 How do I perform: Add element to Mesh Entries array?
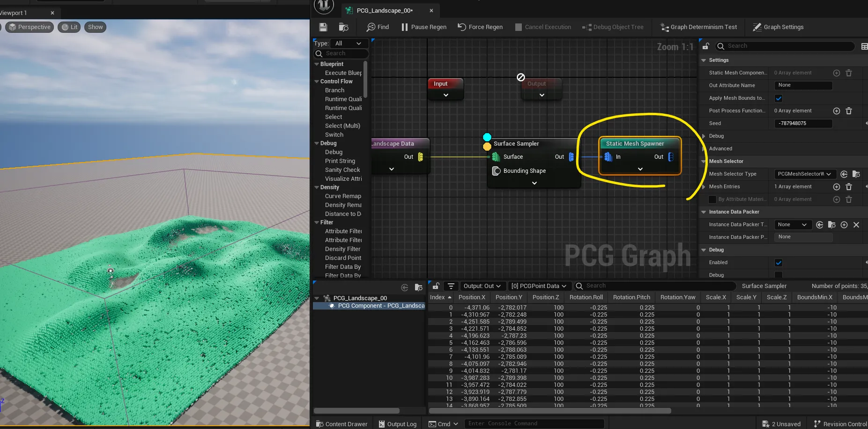pyautogui.click(x=837, y=187)
